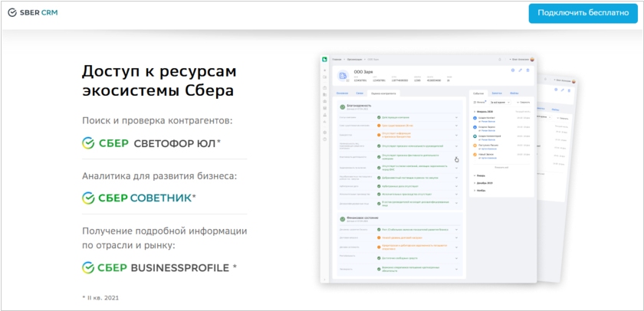Click the star icon in the mockup sidebar
This screenshot has height=311, width=644.
click(x=324, y=70)
